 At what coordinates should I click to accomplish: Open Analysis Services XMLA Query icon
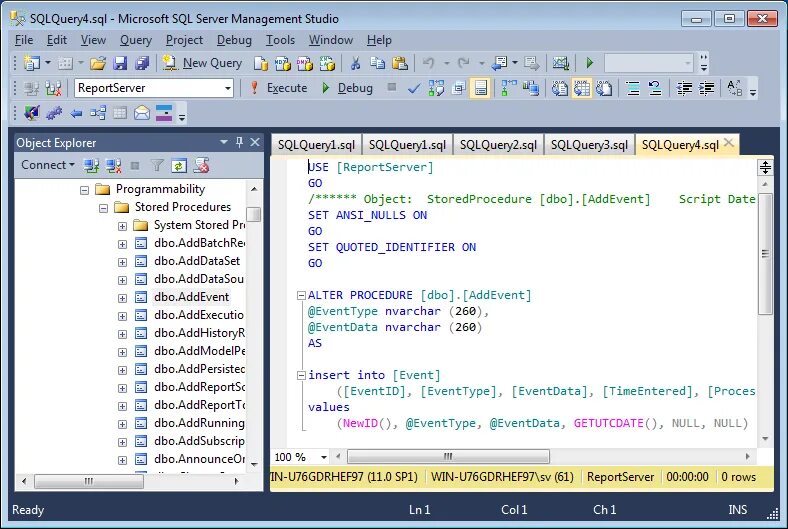point(327,63)
